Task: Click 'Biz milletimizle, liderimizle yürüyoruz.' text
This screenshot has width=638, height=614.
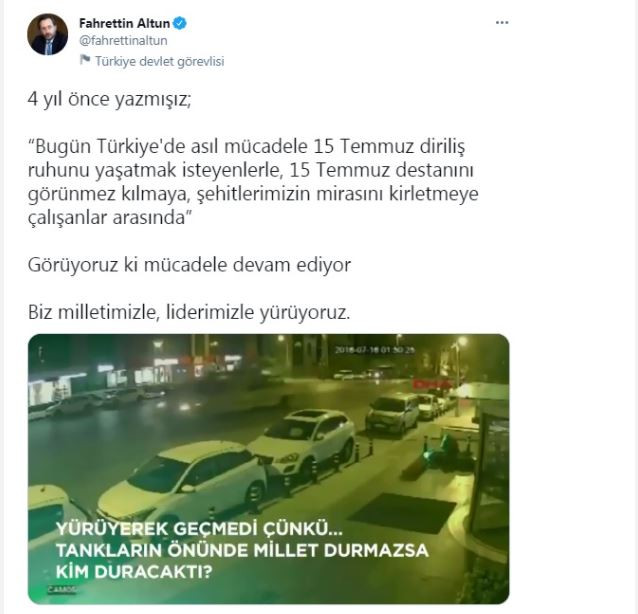Action: [189, 312]
